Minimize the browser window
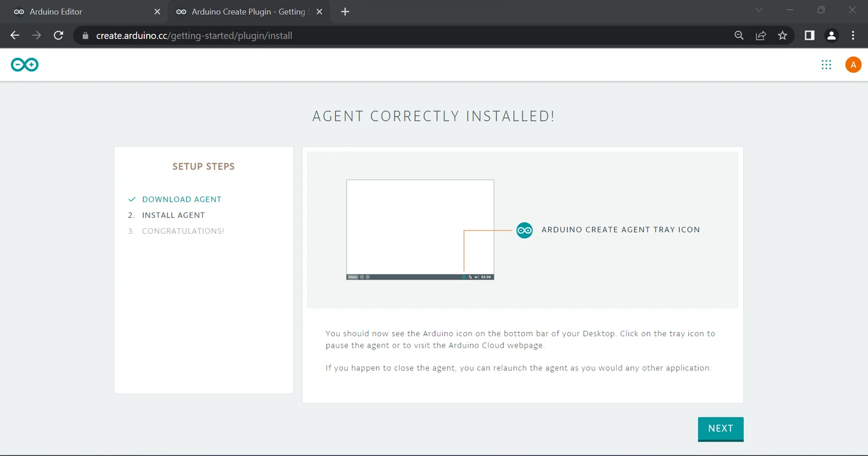868x456 pixels. point(790,10)
